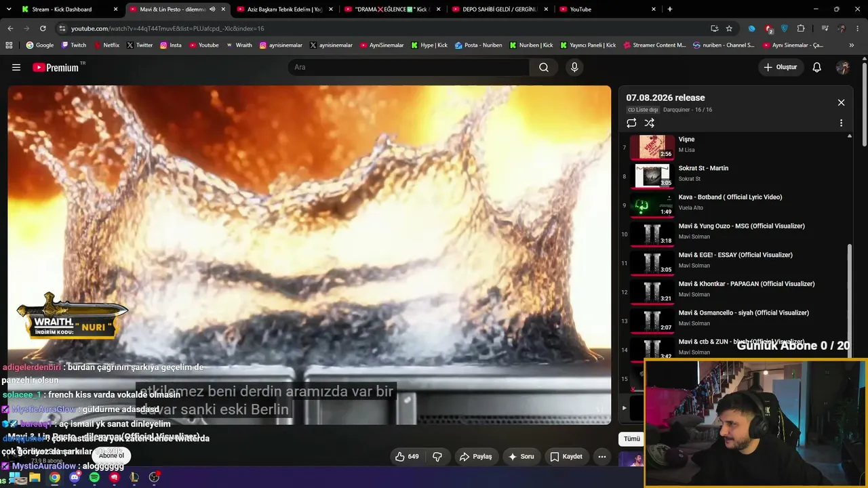Play Mavi & Yung Ouzo - MSG
This screenshot has width=868, height=488.
[733, 234]
